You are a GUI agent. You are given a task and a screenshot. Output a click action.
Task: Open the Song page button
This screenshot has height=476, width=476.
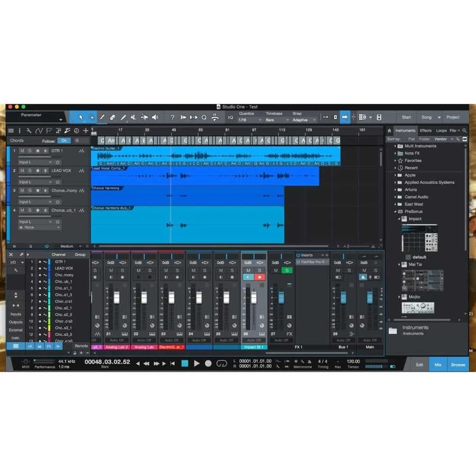tap(426, 117)
